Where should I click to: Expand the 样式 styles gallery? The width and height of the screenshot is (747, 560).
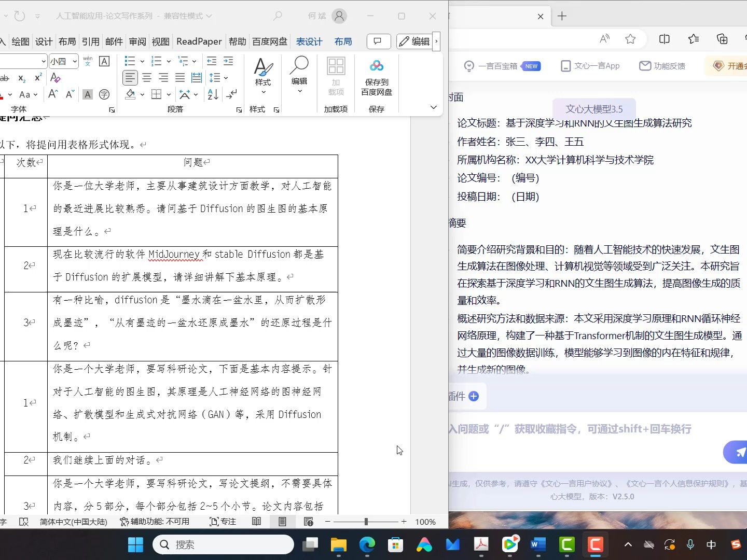click(x=263, y=77)
